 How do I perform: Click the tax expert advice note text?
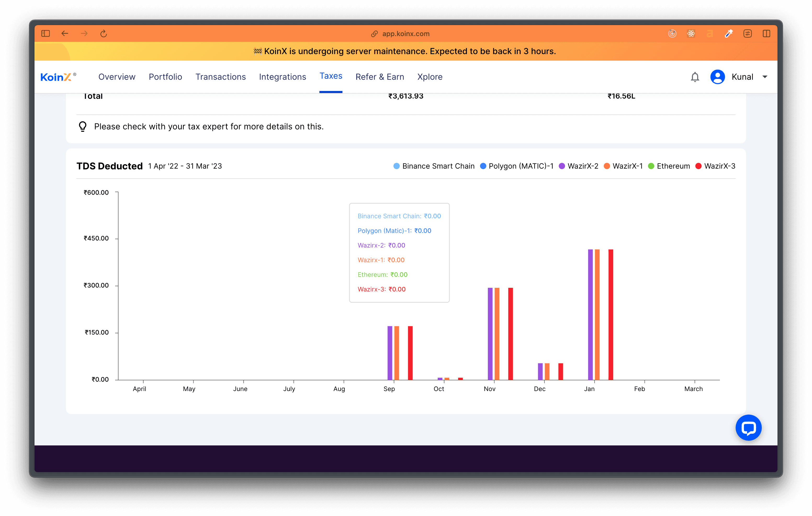(x=209, y=127)
